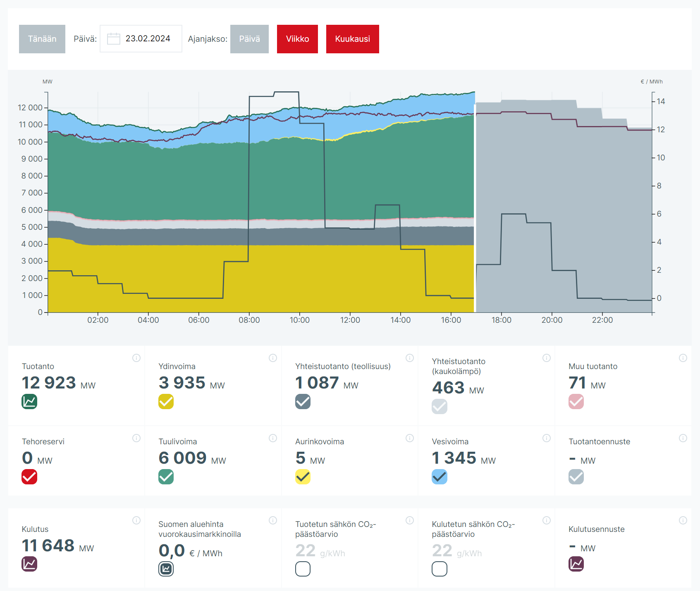Viewport: 700px width, 591px height.
Task: Select the Kuukausi time period
Action: (x=352, y=39)
